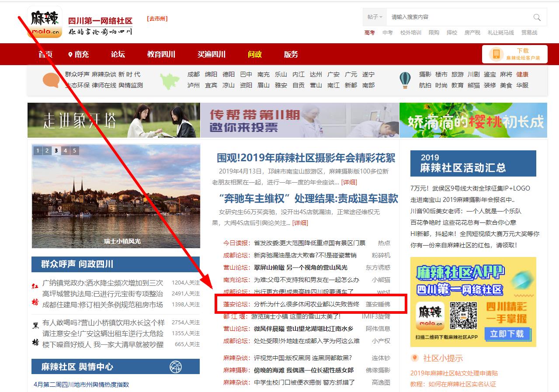This screenshot has width=559, height=392.
Task: Open the 健康 category link
Action: [522, 74]
